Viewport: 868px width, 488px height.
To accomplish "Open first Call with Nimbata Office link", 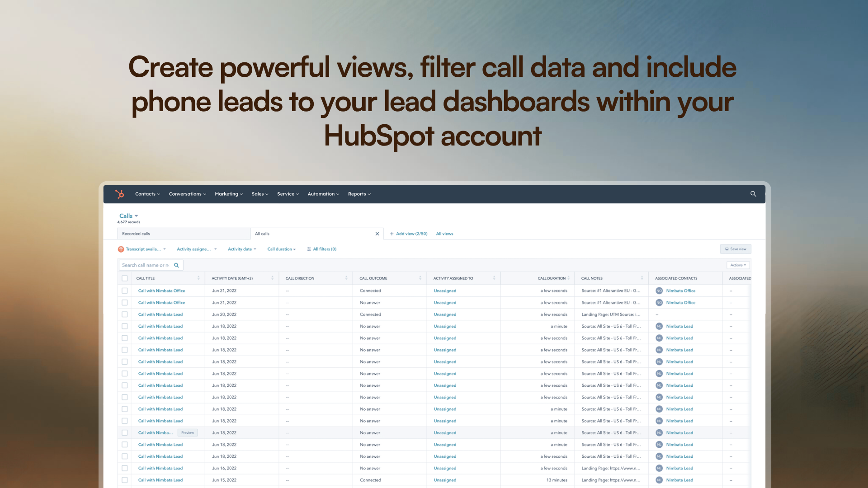I will [161, 291].
